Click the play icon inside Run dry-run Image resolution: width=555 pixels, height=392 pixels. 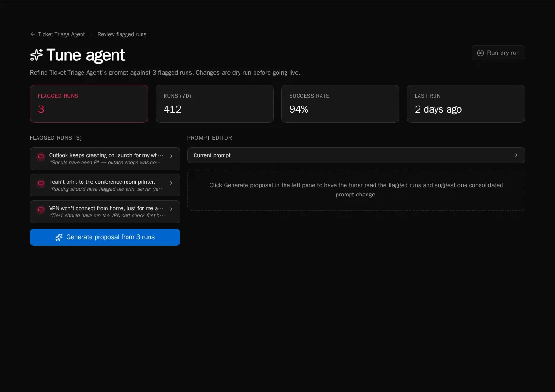click(480, 53)
